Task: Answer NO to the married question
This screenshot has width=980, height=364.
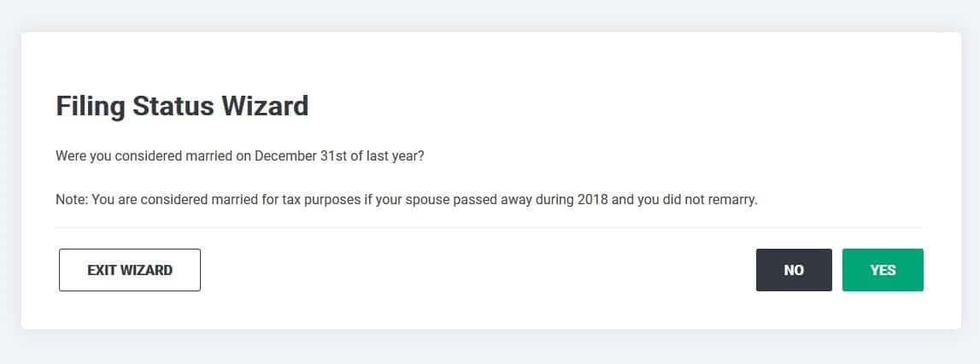Action: click(794, 270)
